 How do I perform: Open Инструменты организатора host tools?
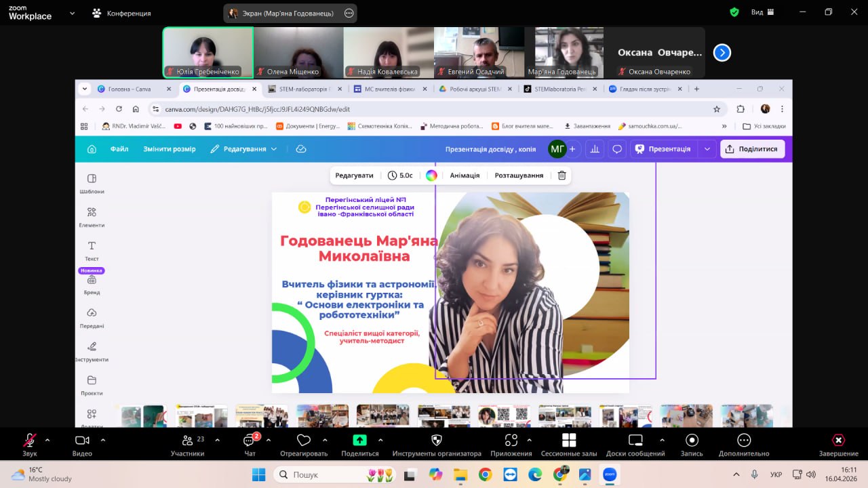pyautogui.click(x=437, y=441)
